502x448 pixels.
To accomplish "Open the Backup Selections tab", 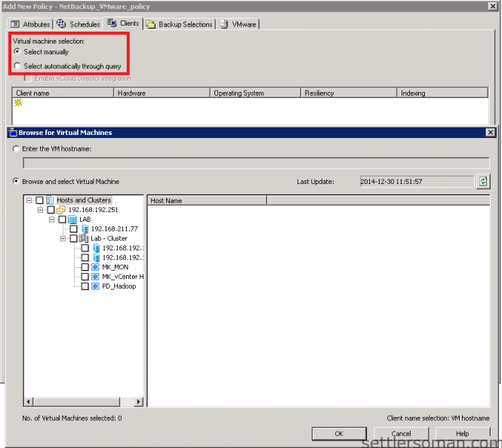I will point(180,24).
